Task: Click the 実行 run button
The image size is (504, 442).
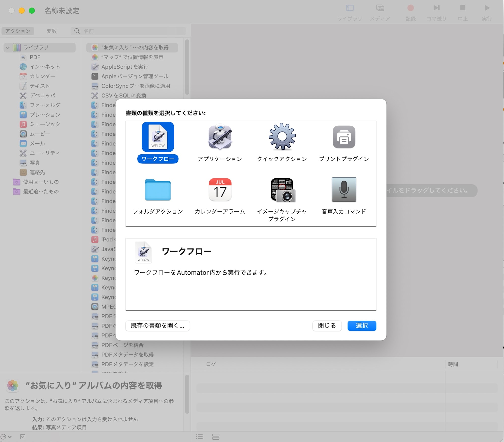Action: tap(487, 8)
